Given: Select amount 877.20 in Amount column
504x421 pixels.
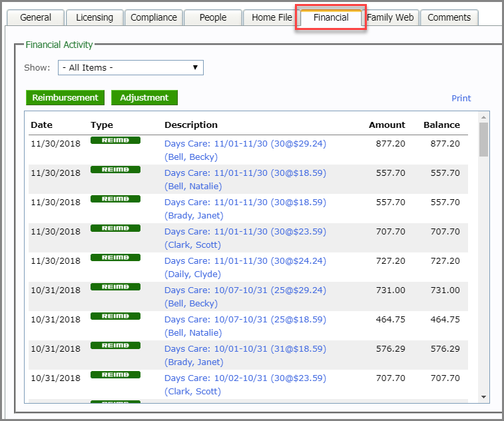Looking at the screenshot, I should (x=391, y=143).
